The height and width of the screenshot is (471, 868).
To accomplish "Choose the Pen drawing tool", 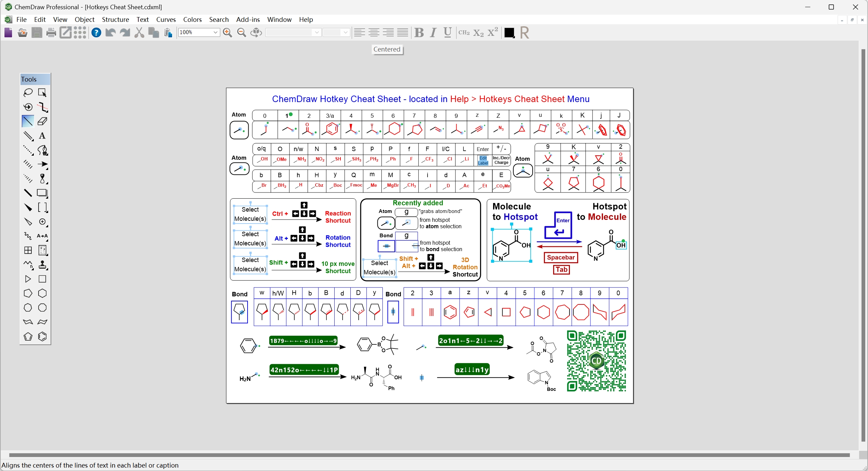I will coord(42,150).
